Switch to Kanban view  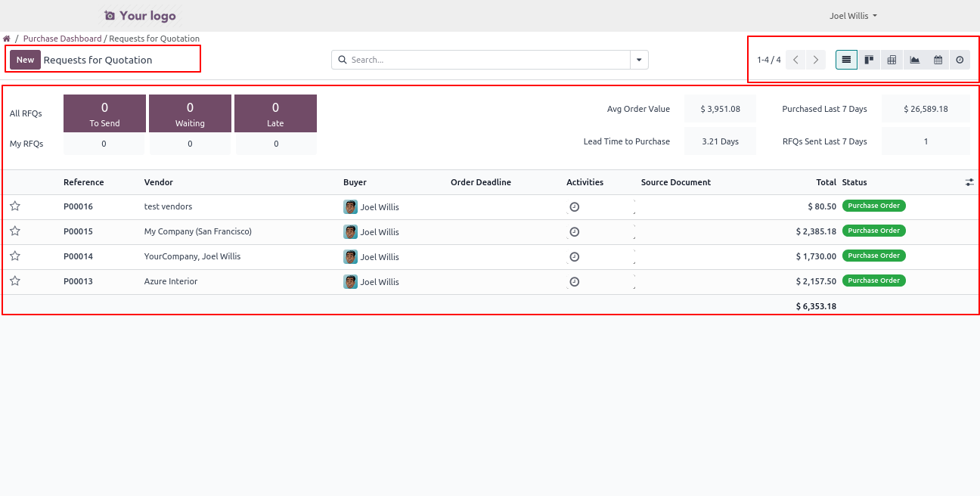pyautogui.click(x=869, y=60)
